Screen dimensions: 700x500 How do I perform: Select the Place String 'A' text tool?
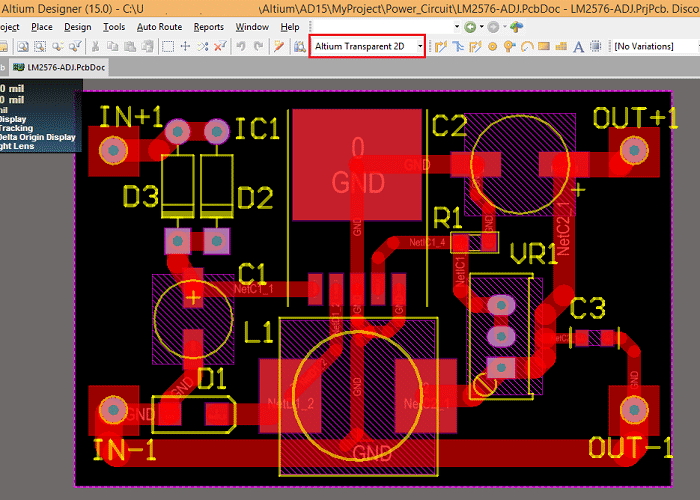click(579, 46)
